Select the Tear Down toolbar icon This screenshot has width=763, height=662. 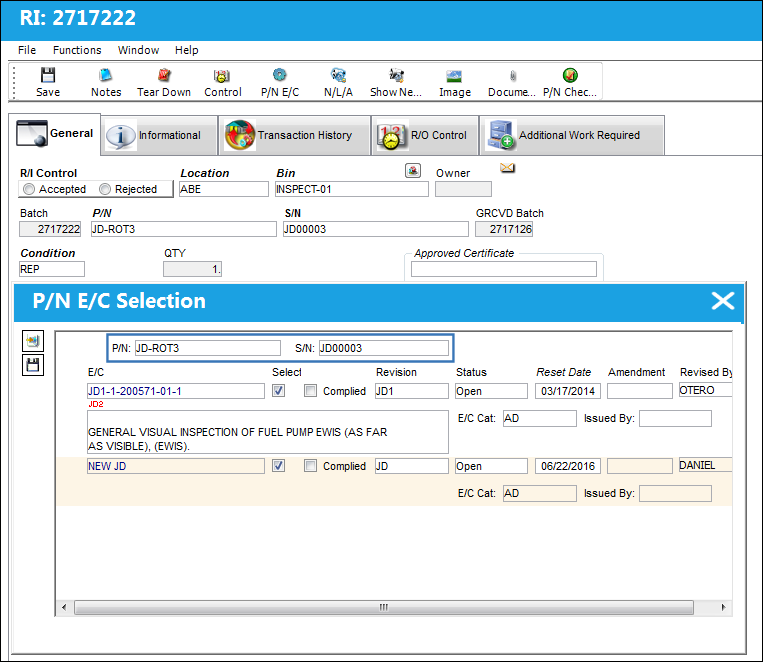[x=164, y=75]
